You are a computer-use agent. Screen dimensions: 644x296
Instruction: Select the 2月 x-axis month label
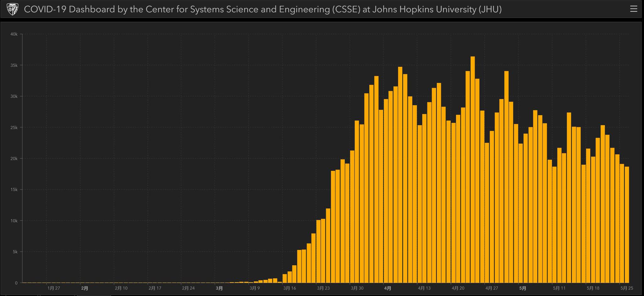(85, 288)
